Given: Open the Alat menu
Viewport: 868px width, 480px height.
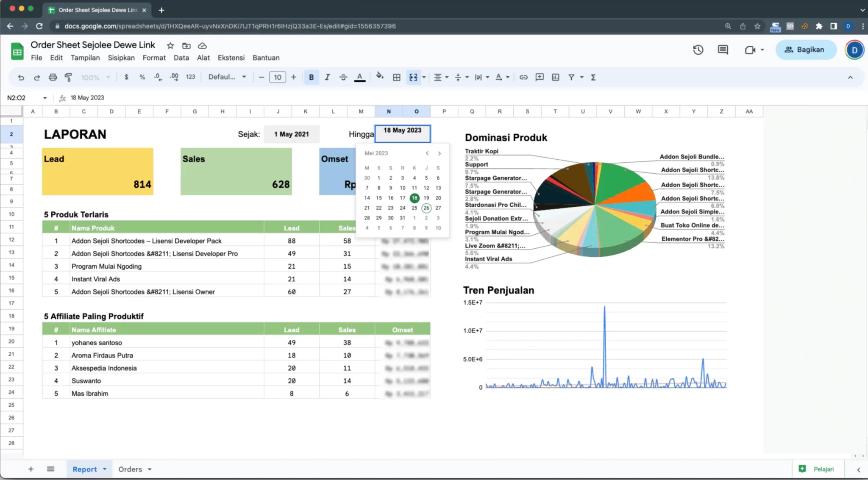Looking at the screenshot, I should click(203, 58).
